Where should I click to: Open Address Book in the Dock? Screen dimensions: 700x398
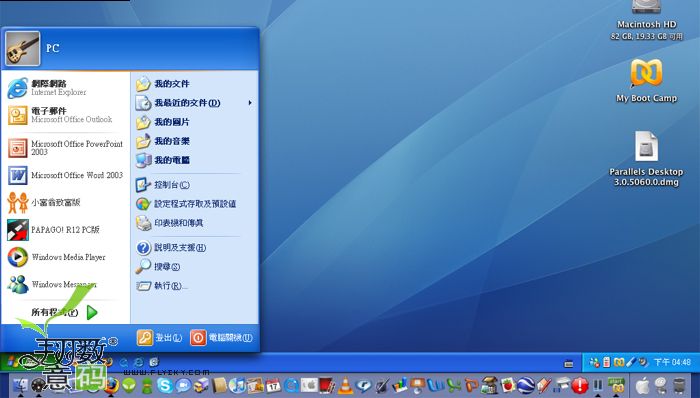(x=220, y=385)
